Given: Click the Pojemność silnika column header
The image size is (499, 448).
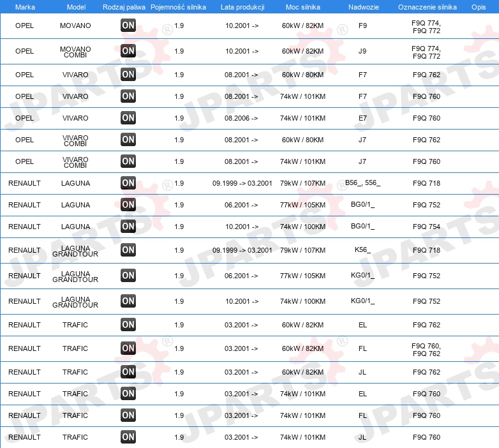Looking at the screenshot, I should pos(178,7).
